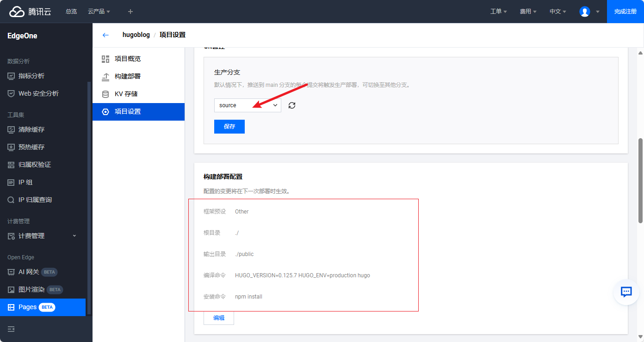Click the Web 安全分析 shield icon
The image size is (644, 342).
pyautogui.click(x=11, y=93)
